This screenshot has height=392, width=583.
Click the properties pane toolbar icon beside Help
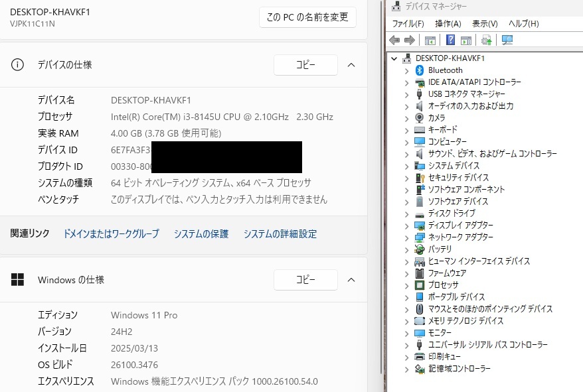click(x=466, y=40)
